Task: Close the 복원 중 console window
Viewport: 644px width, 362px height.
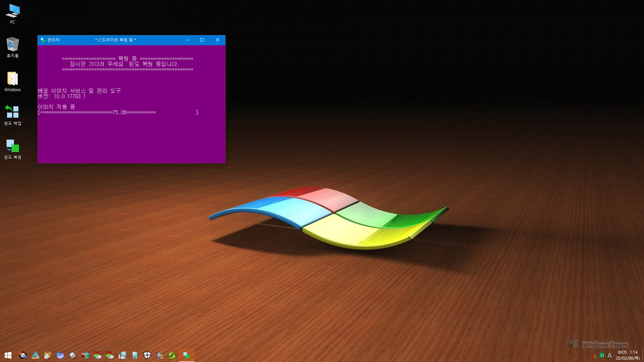Action: [218, 40]
